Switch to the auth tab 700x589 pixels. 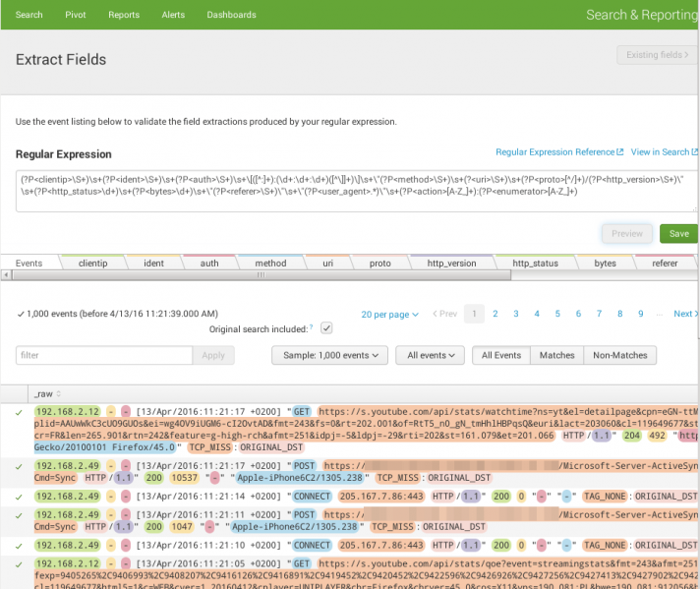tap(209, 263)
